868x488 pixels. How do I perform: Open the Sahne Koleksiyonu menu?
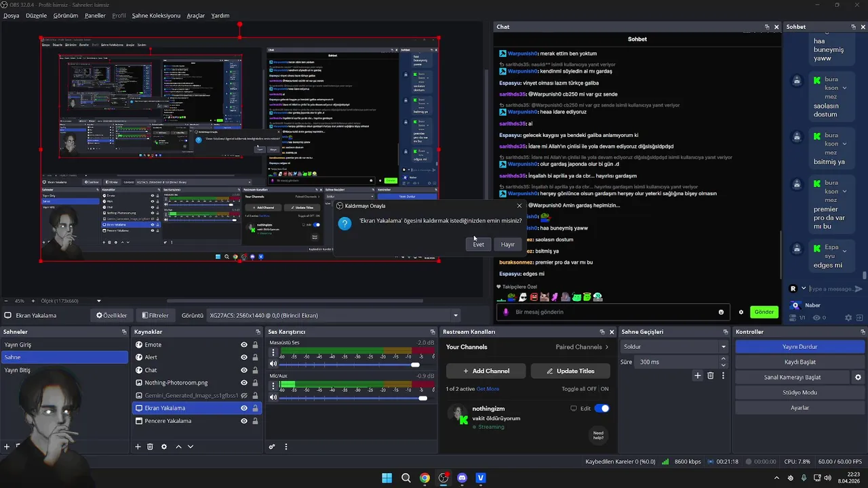click(156, 16)
